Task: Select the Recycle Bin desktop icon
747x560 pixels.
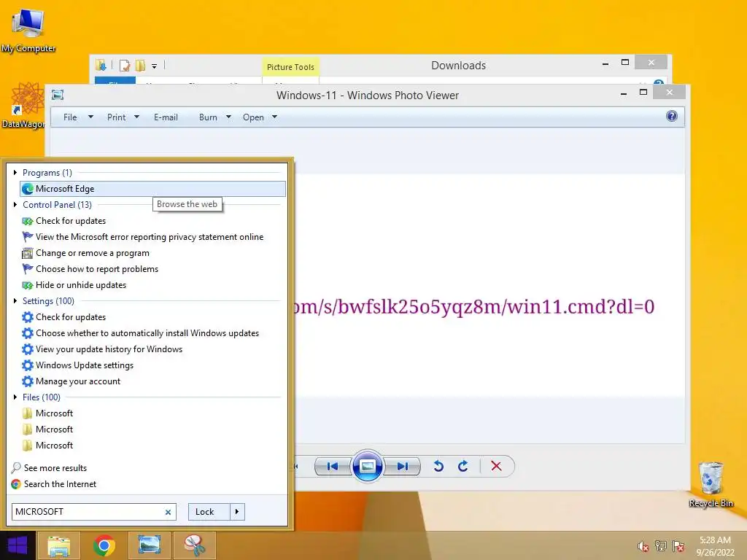Action: click(x=711, y=485)
